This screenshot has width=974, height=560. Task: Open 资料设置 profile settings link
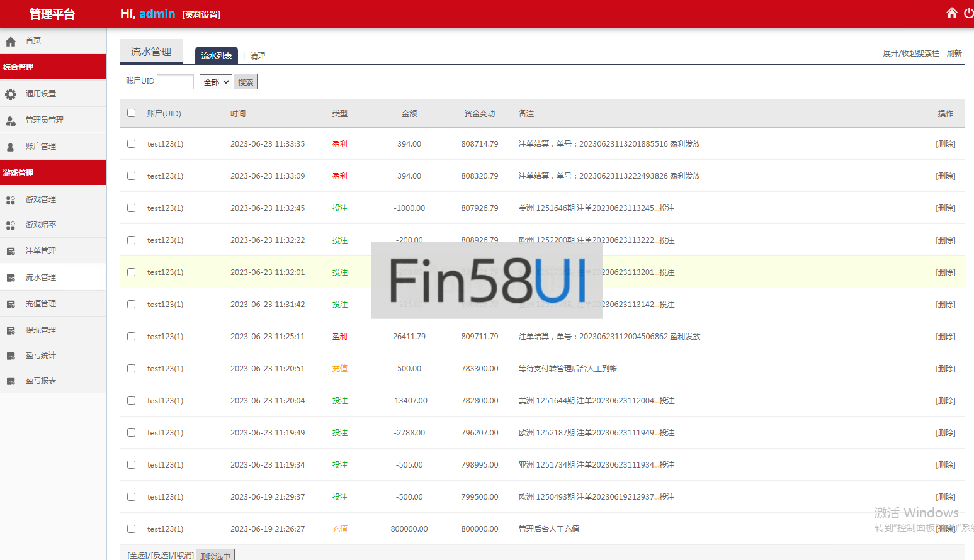[201, 14]
